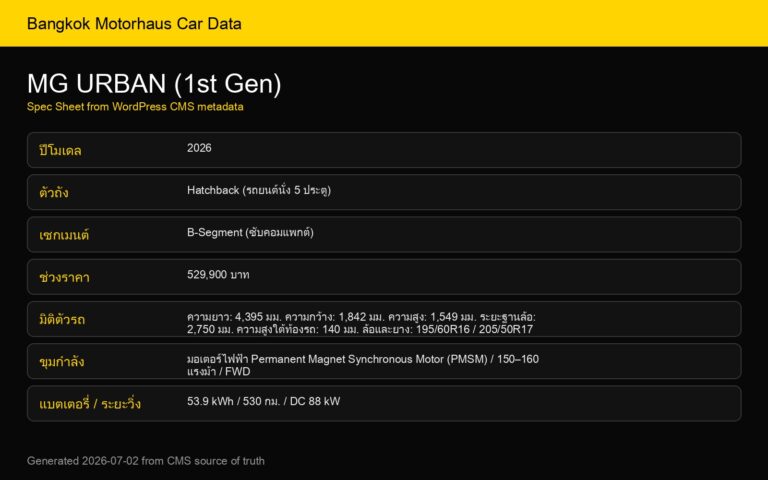
Task: Click the แบตเตอรี่ / ระยะวิ่ง label
Action: click(x=90, y=404)
